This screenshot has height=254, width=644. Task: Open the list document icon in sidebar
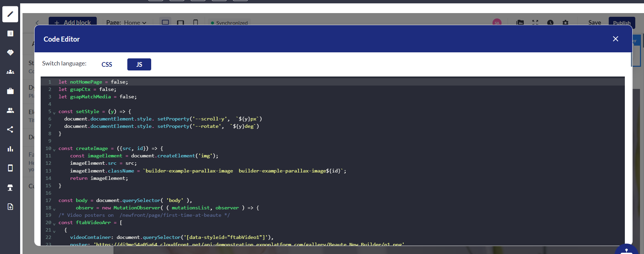(10, 34)
